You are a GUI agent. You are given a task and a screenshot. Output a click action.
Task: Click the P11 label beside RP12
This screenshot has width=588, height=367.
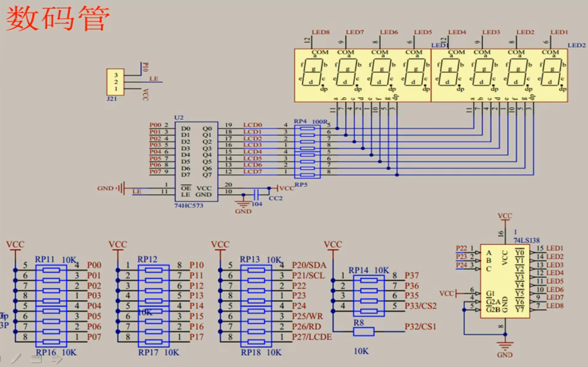point(196,275)
